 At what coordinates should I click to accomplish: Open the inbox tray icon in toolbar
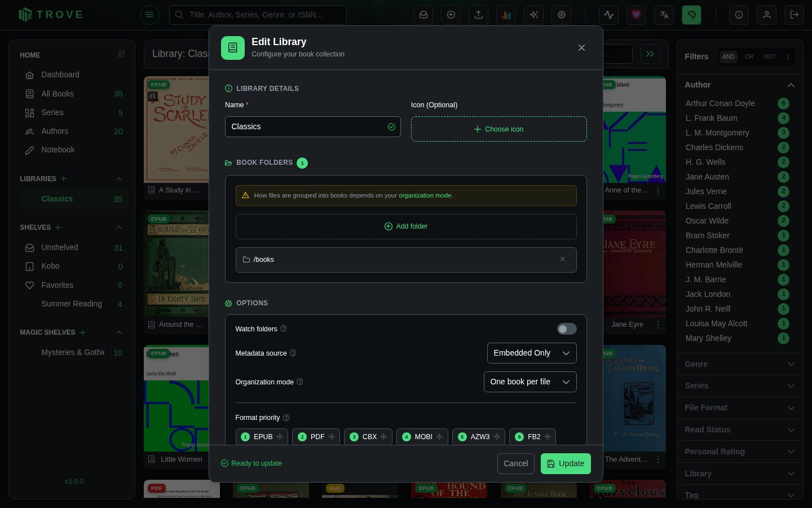pyautogui.click(x=423, y=15)
